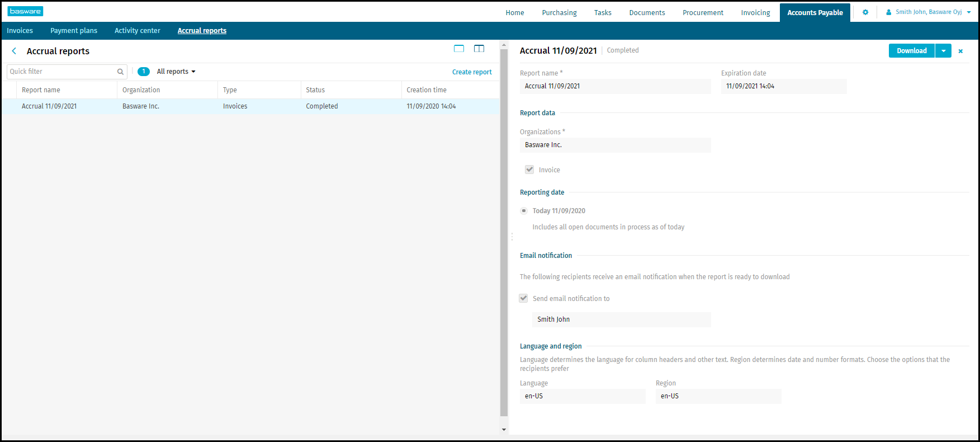Image resolution: width=980 pixels, height=442 pixels.
Task: Toggle Send email notification checkbox
Action: click(523, 298)
